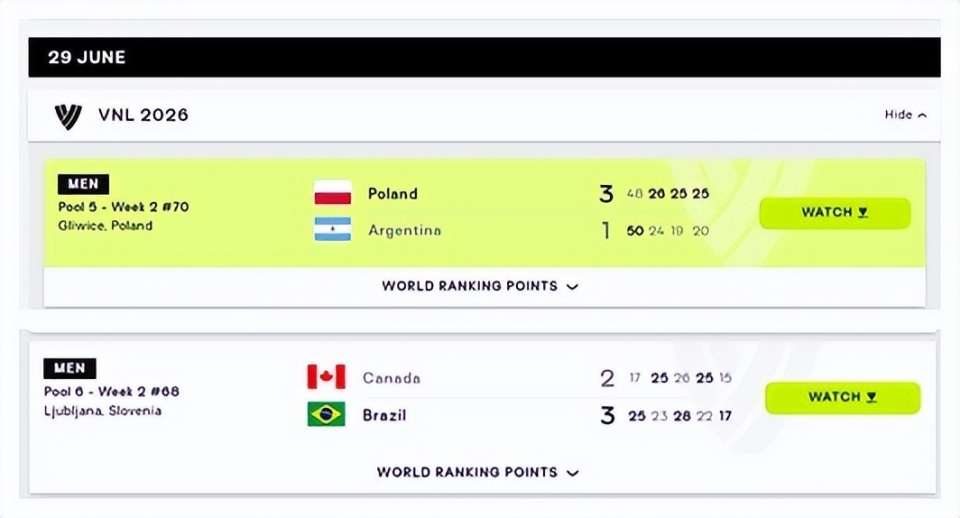The width and height of the screenshot is (960, 518).
Task: Click the VNL logo icon
Action: point(68,116)
